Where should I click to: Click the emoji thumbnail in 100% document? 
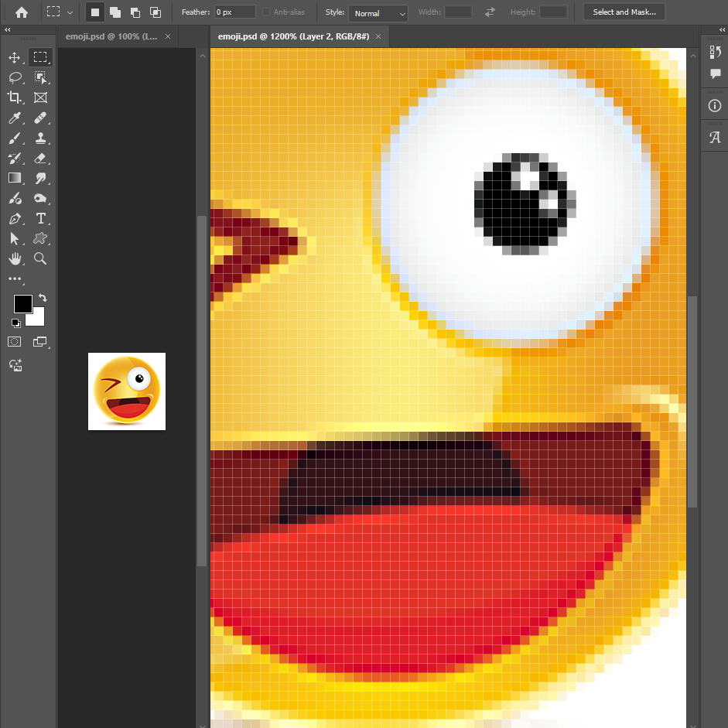(127, 391)
